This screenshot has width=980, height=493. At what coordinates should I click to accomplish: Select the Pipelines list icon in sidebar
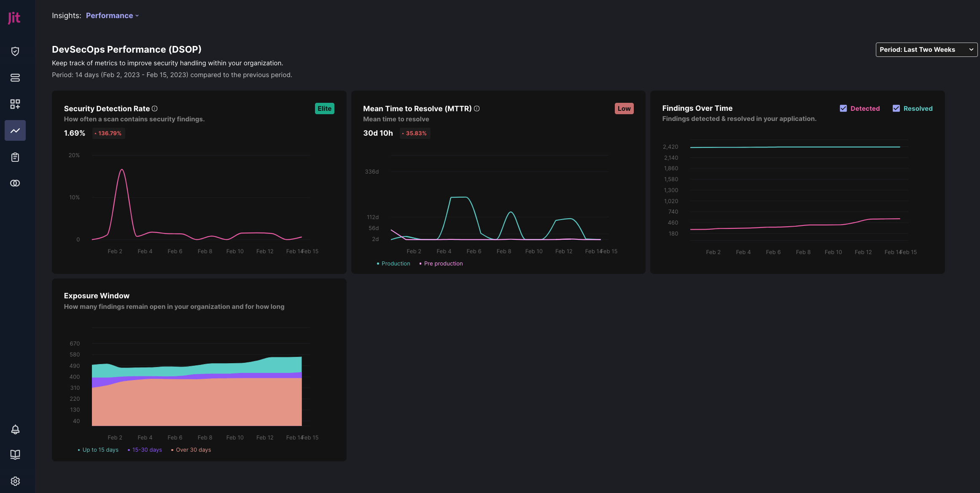coord(15,78)
